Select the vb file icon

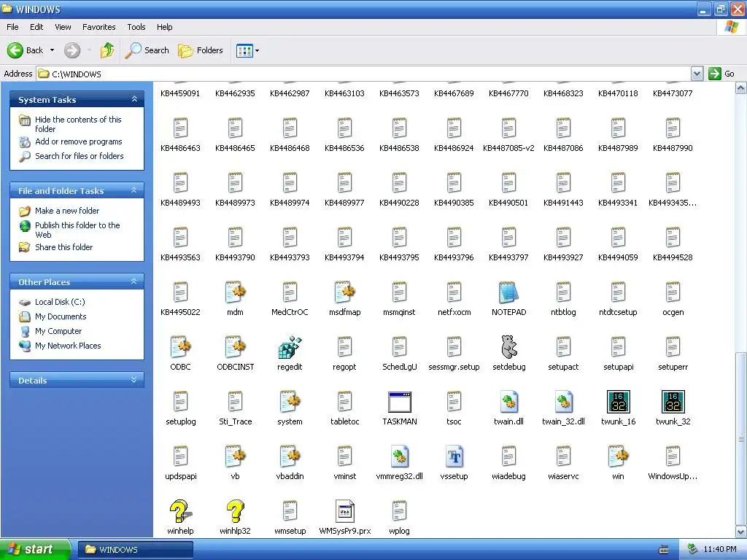click(x=236, y=456)
